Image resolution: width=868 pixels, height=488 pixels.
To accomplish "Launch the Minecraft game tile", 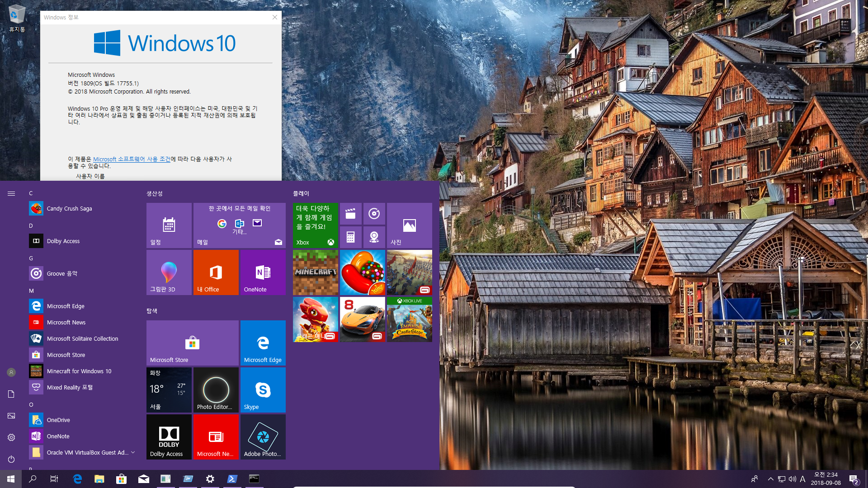I will (316, 272).
